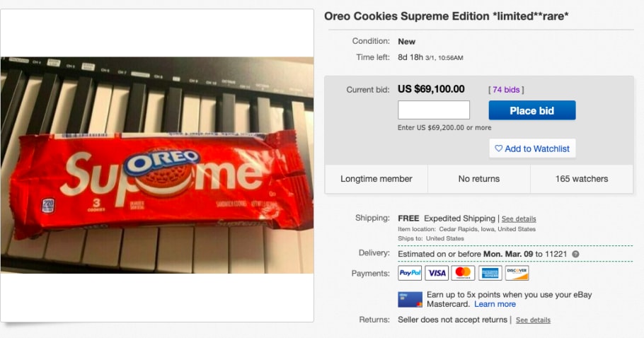Follow the Learn more link

495,304
